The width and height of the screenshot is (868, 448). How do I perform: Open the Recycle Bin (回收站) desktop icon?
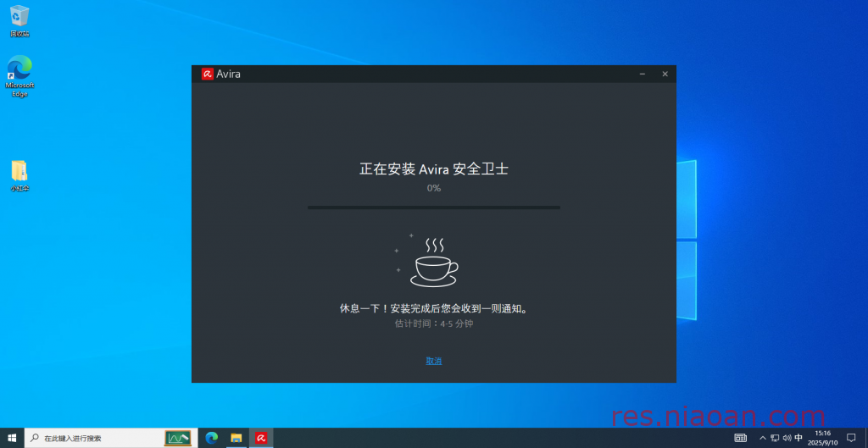[19, 21]
